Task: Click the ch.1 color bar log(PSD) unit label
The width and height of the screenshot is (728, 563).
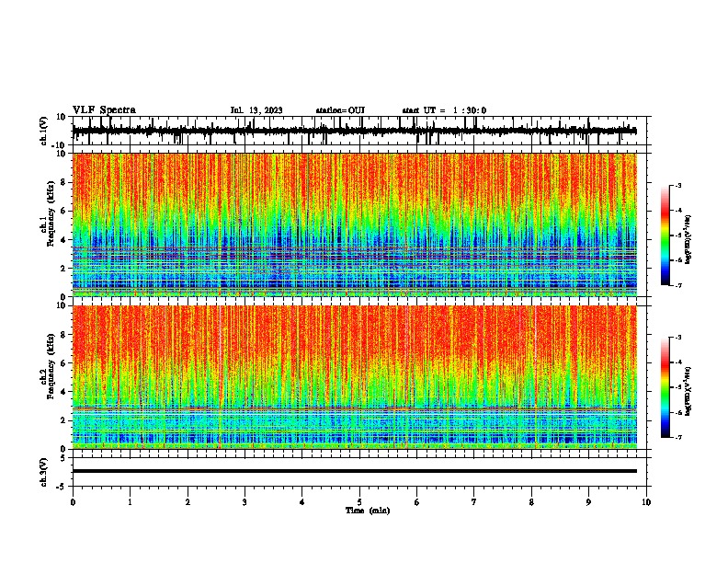Action: 688,240
